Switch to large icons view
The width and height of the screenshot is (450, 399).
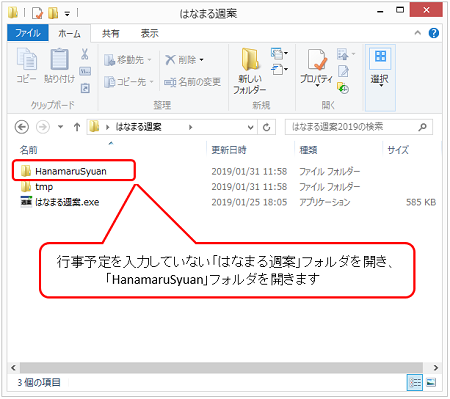coord(431,382)
